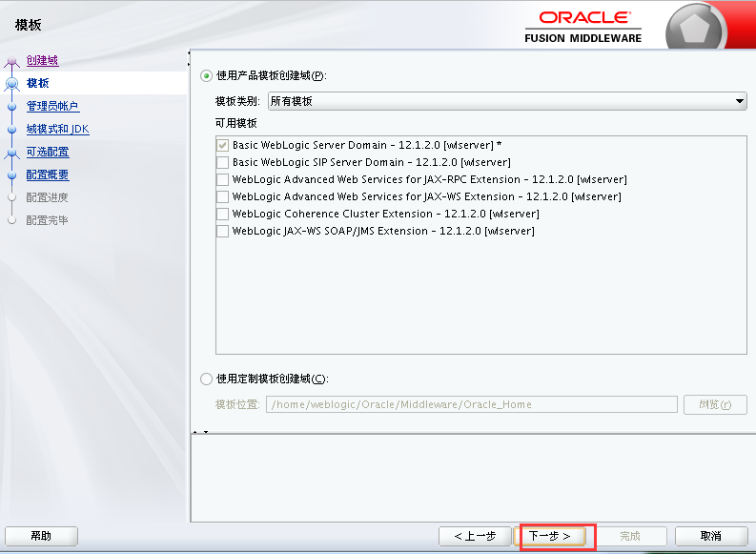This screenshot has width=756, height=554.
Task: Click the 配置完毕 step text
Action: click(48, 220)
